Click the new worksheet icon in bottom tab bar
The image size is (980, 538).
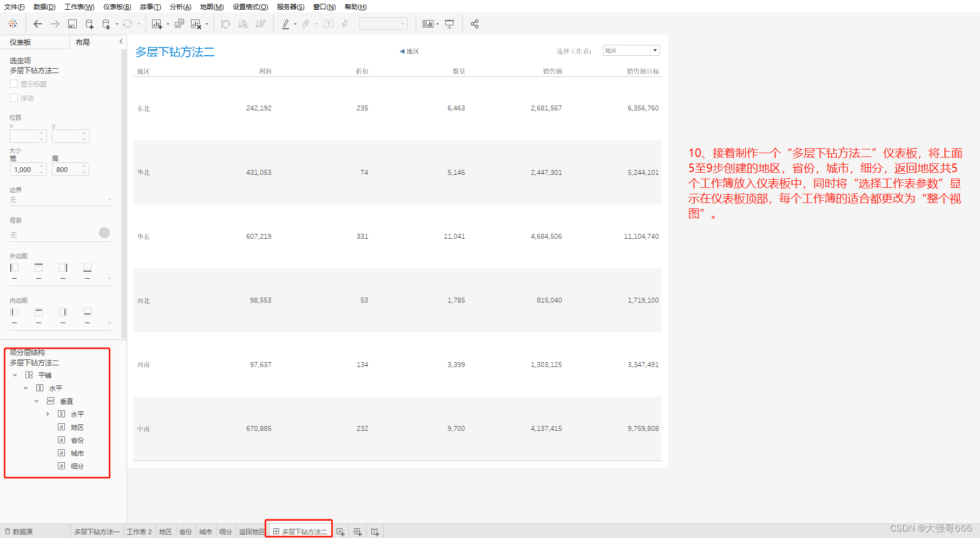(x=340, y=532)
